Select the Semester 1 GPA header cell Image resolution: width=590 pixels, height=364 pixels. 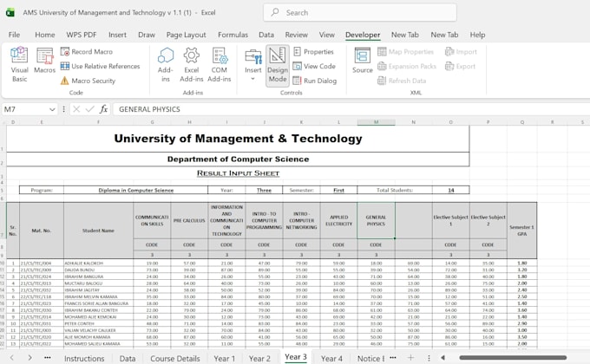point(522,231)
